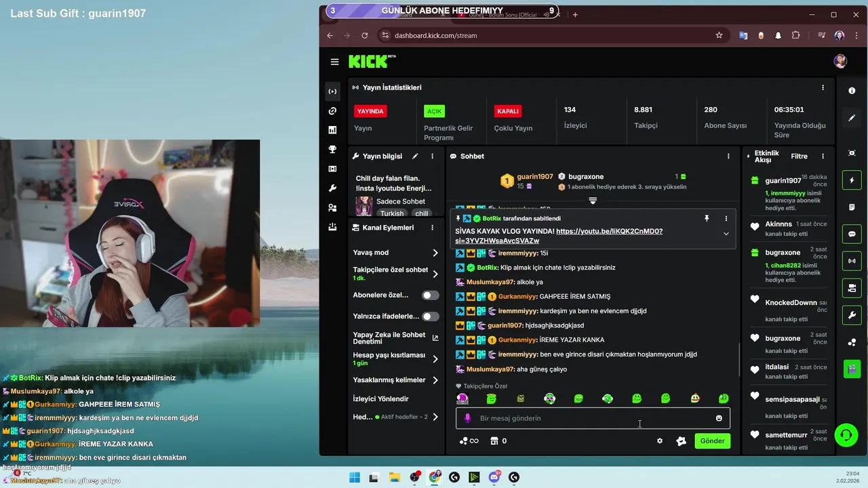This screenshot has height=488, width=868.
Task: Open pinned message three-dot options
Action: (x=726, y=218)
